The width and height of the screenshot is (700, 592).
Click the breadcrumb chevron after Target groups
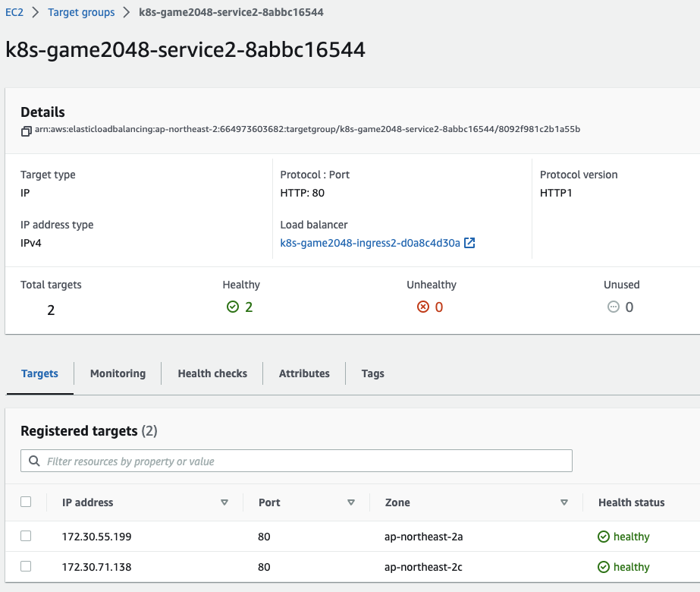click(x=127, y=12)
